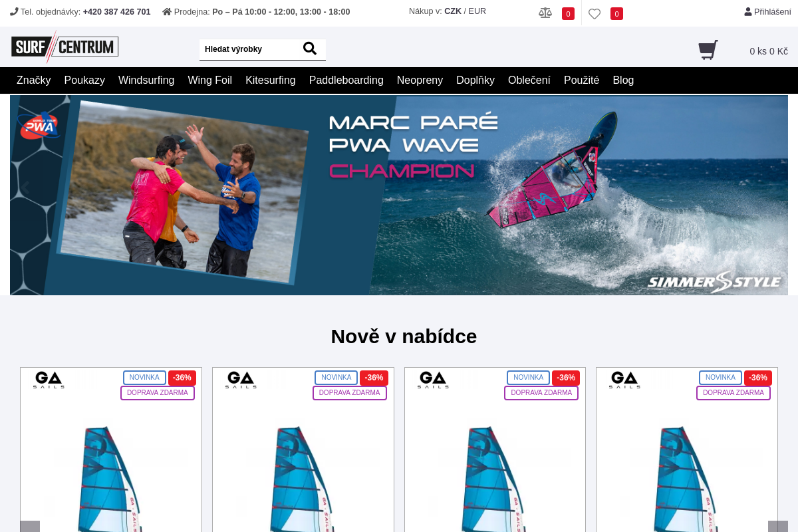Expand the Neopreny category menu

420,80
